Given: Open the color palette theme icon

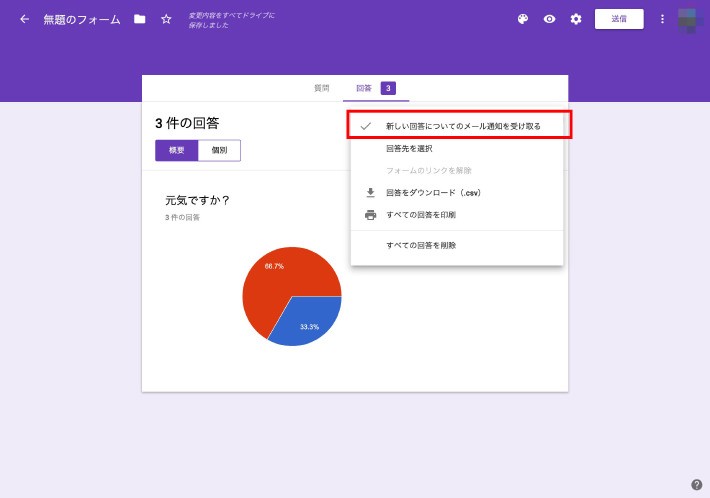Looking at the screenshot, I should point(523,19).
